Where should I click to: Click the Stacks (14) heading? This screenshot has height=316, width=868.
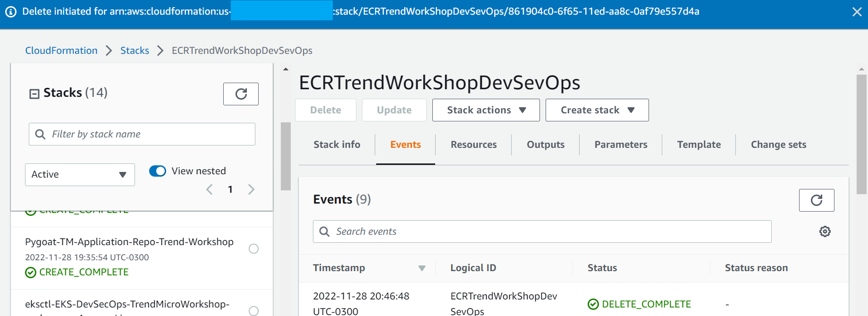tap(76, 93)
